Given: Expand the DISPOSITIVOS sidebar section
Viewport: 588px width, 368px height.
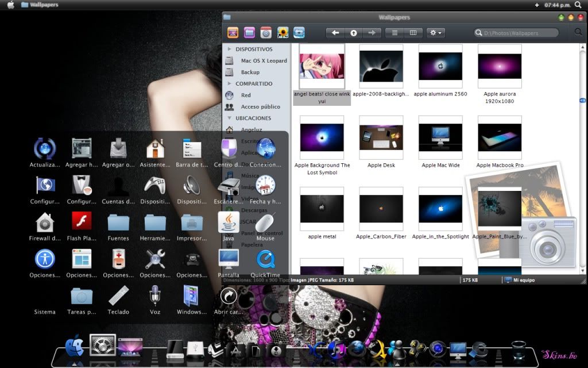Looking at the screenshot, I should [229, 49].
